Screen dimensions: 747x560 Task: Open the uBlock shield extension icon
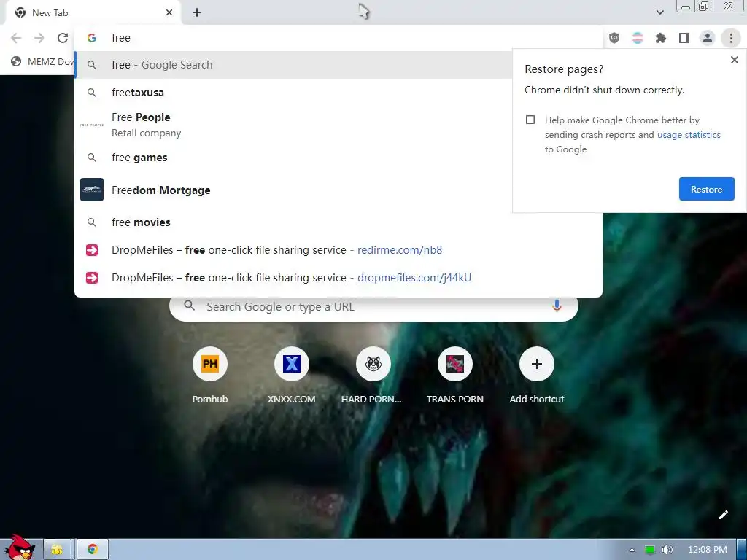click(614, 38)
